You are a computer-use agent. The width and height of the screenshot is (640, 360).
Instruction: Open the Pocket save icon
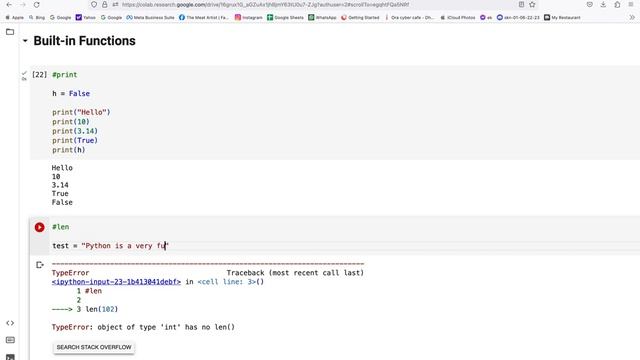(x=589, y=4)
